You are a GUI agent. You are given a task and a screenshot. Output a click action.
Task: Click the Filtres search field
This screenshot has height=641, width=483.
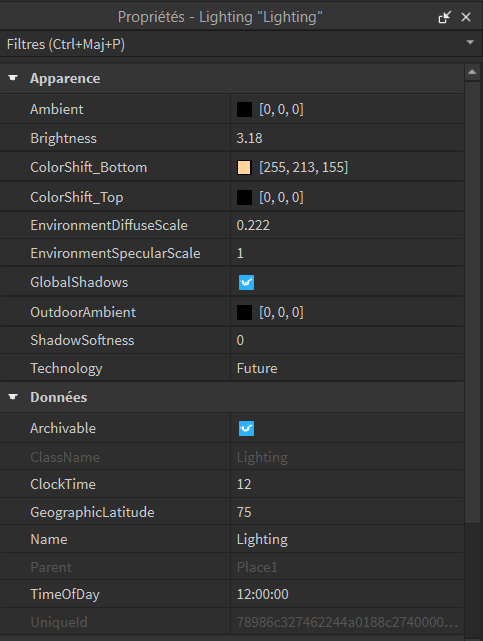pos(233,44)
